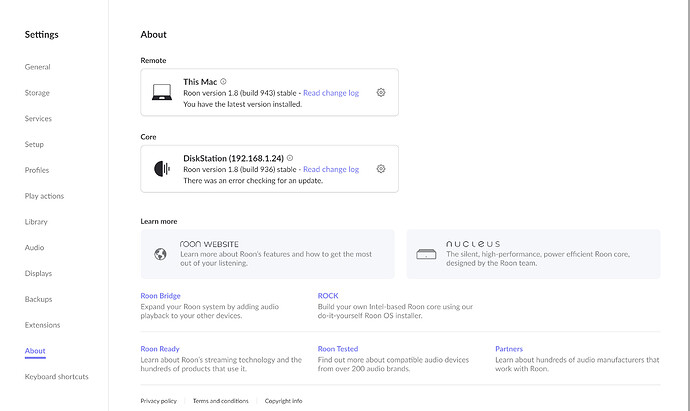
Task: Click the DiskStation (192.168.1.24) title
Action: (234, 158)
